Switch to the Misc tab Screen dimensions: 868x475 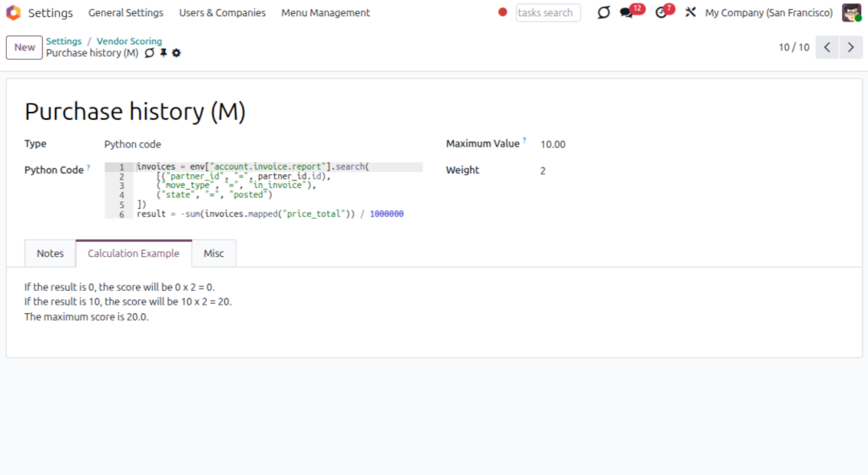pyautogui.click(x=214, y=253)
